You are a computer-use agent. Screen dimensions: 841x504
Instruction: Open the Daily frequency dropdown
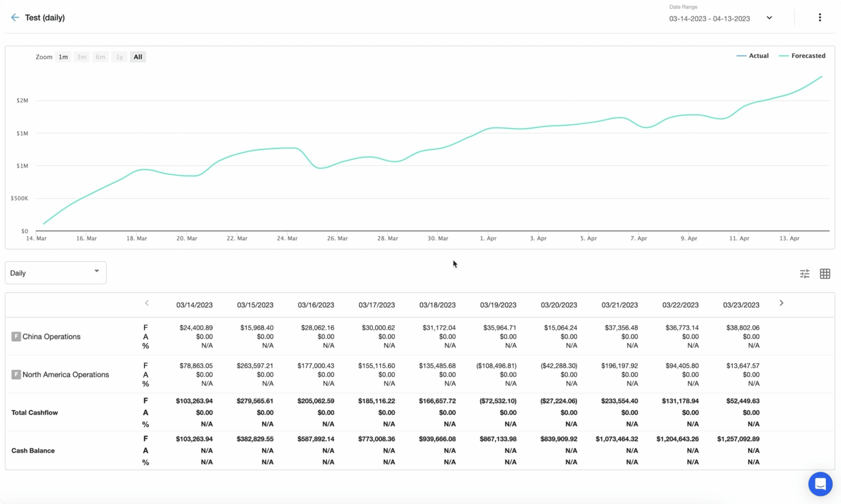tap(55, 273)
